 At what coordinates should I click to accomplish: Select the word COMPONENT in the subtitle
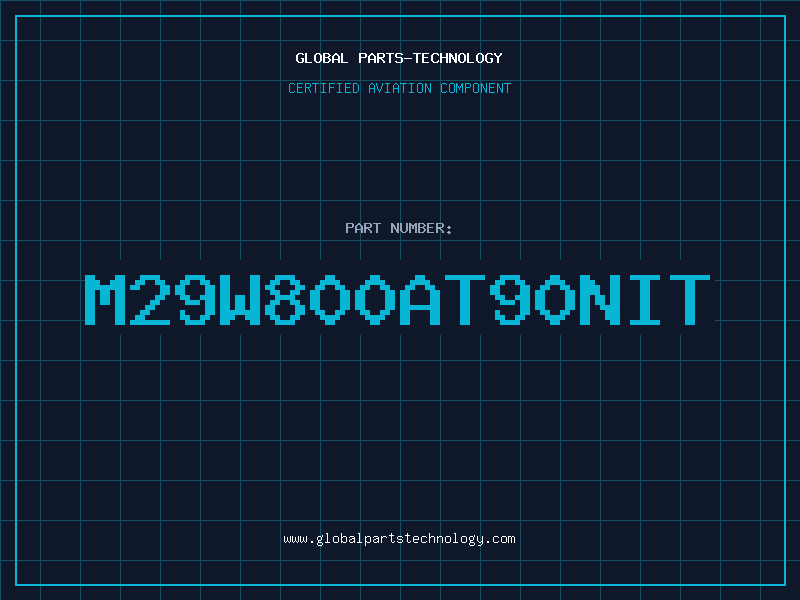coord(476,88)
